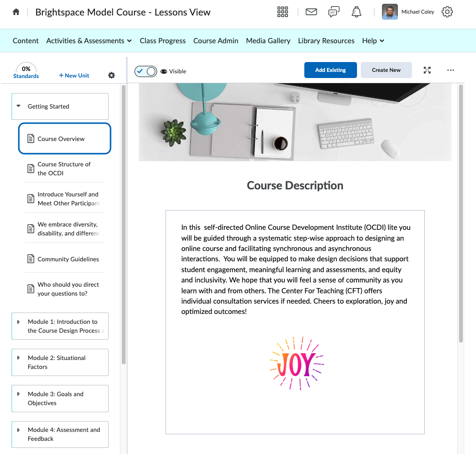Image resolution: width=476 pixels, height=454 pixels.
Task: Go to Class Progress in navbar
Action: pyautogui.click(x=163, y=41)
